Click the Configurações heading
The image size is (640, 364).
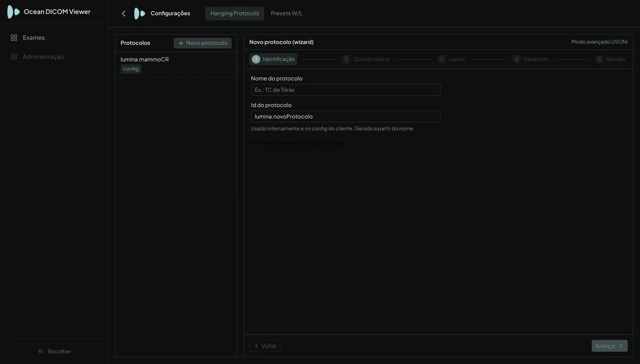170,14
